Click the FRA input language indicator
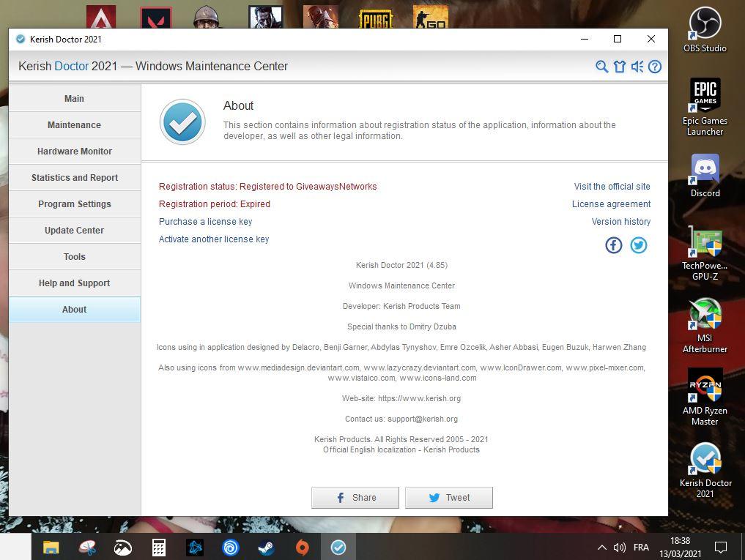745x560 pixels. click(641, 548)
